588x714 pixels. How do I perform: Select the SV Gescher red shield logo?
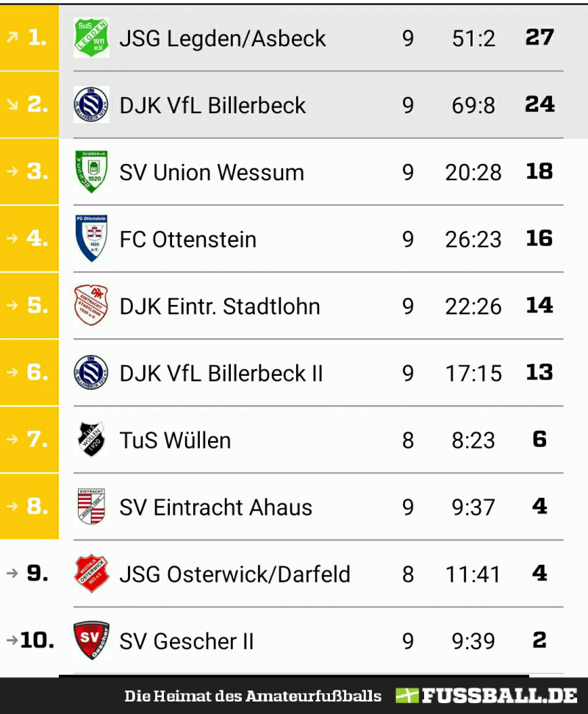91,640
